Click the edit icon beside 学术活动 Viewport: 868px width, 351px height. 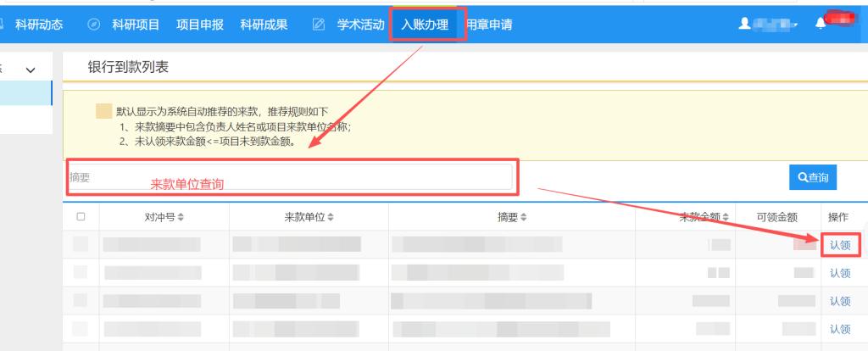pyautogui.click(x=320, y=25)
